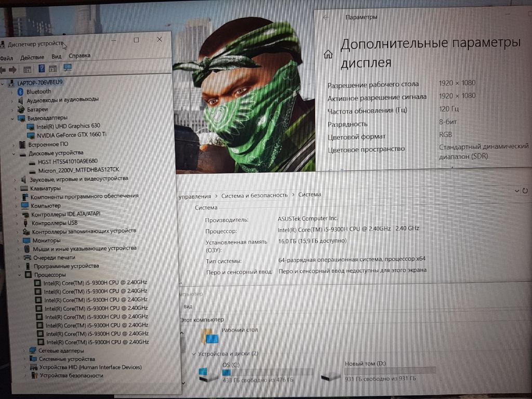
Task: Click the Сетевые адаптеры category icon
Action: click(33, 350)
